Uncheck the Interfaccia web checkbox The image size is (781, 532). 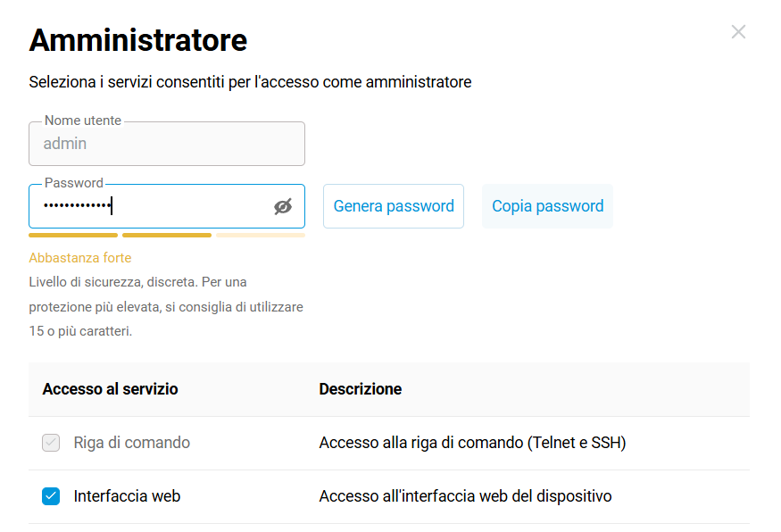[x=51, y=496]
